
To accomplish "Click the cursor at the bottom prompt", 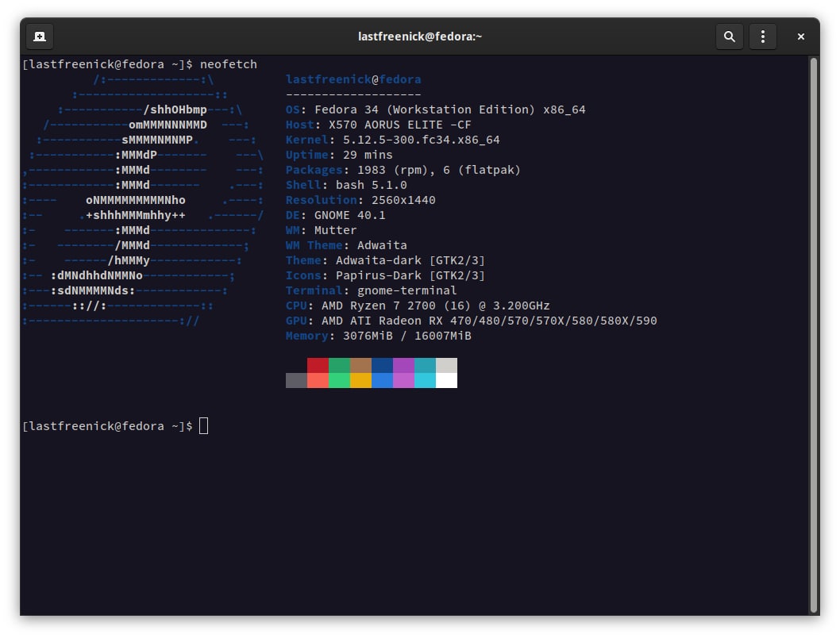I will [203, 426].
